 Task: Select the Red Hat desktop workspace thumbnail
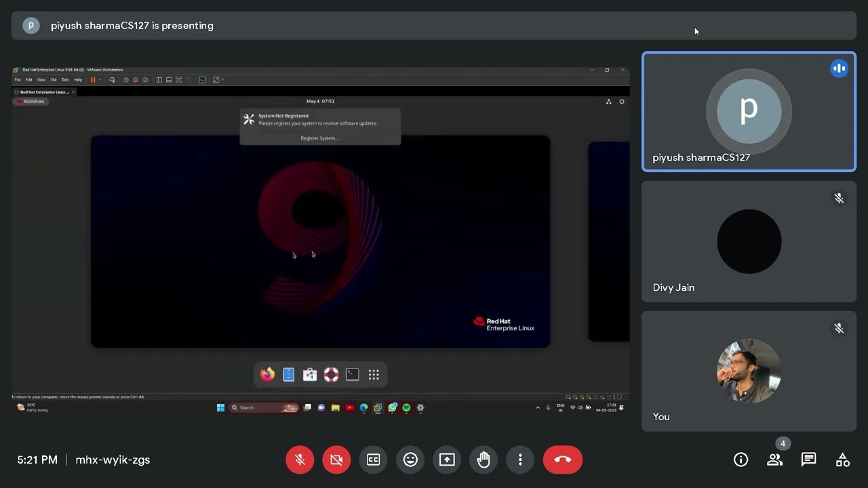click(320, 241)
